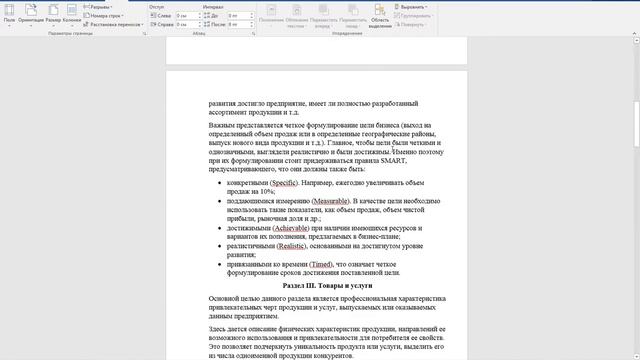Open the Группировать (Group) dropdown
The width and height of the screenshot is (640, 360).
point(413,16)
